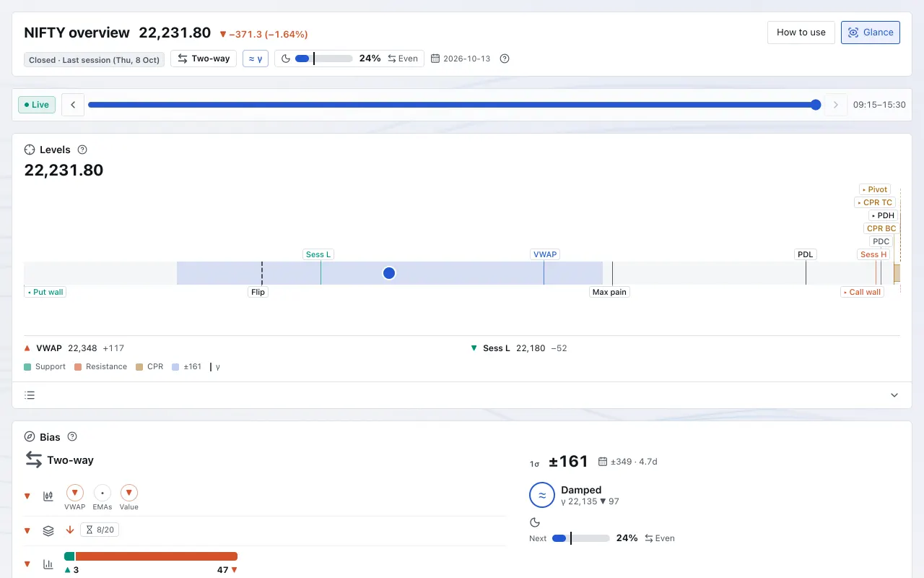Click the current price dot on levels bar
Screen dimensions: 924x578
(389, 273)
